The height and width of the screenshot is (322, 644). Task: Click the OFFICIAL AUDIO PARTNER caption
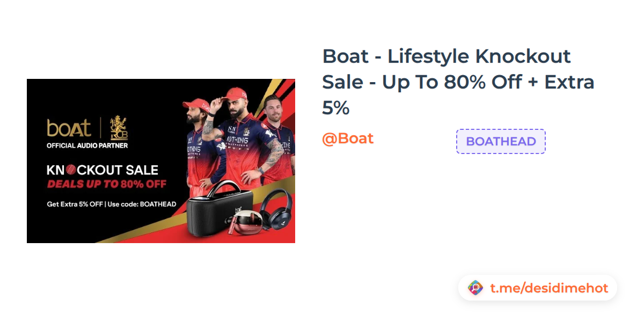pos(87,145)
